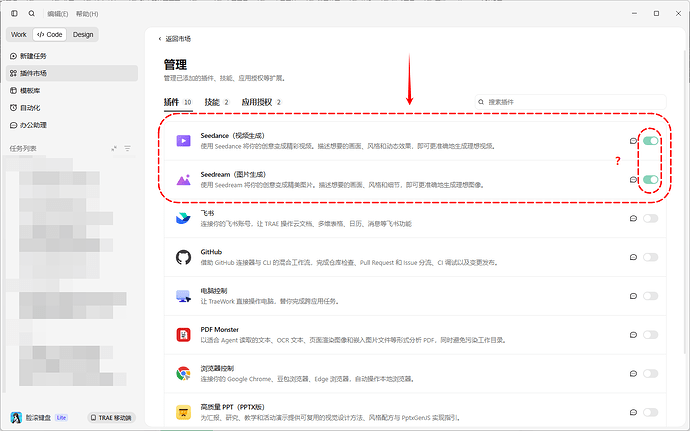Image resolution: width=690 pixels, height=431 pixels.
Task: Enable the PDF Monster plugin toggle
Action: point(650,335)
